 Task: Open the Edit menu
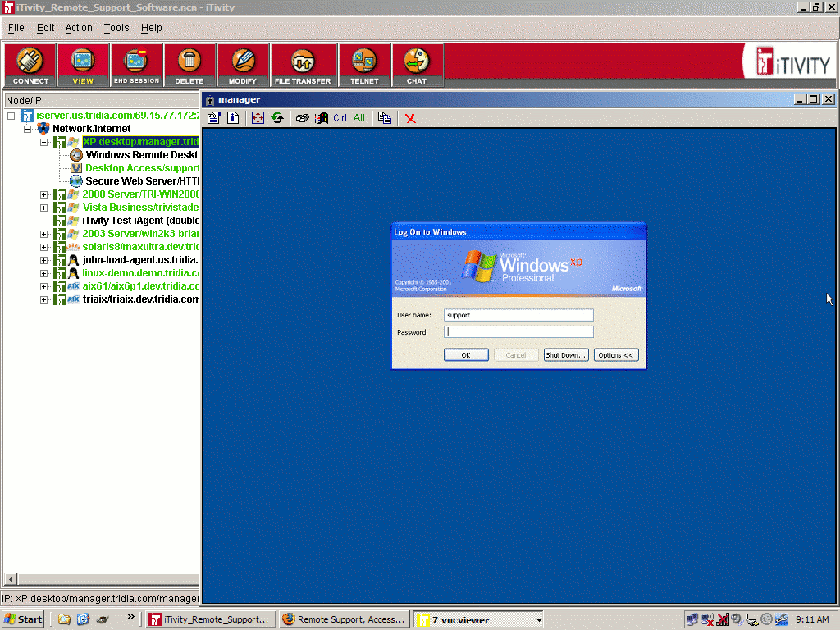pos(46,28)
